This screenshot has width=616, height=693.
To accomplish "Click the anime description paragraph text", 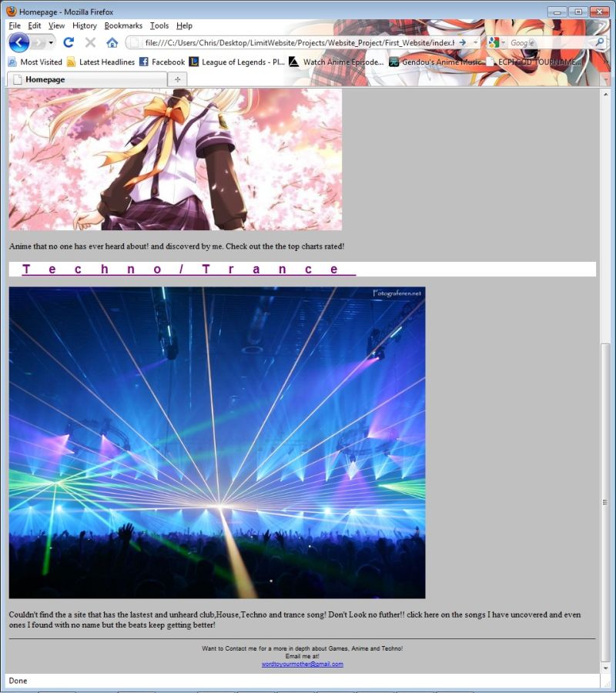I will tap(177, 246).
